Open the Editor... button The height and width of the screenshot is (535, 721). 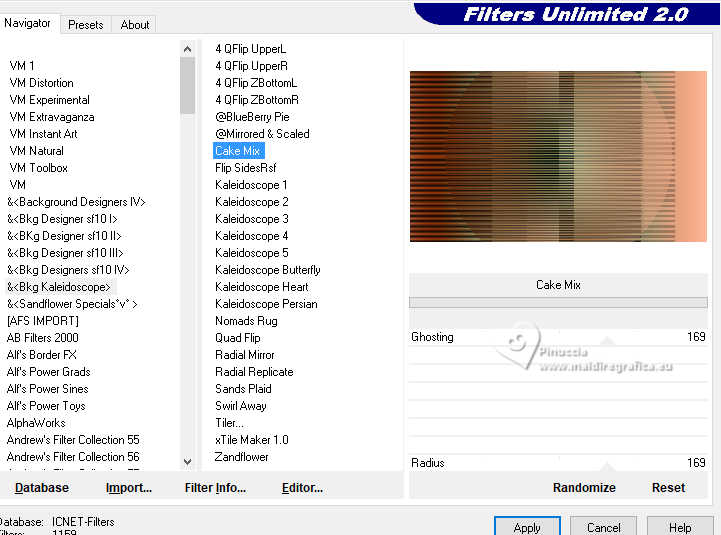(x=302, y=488)
